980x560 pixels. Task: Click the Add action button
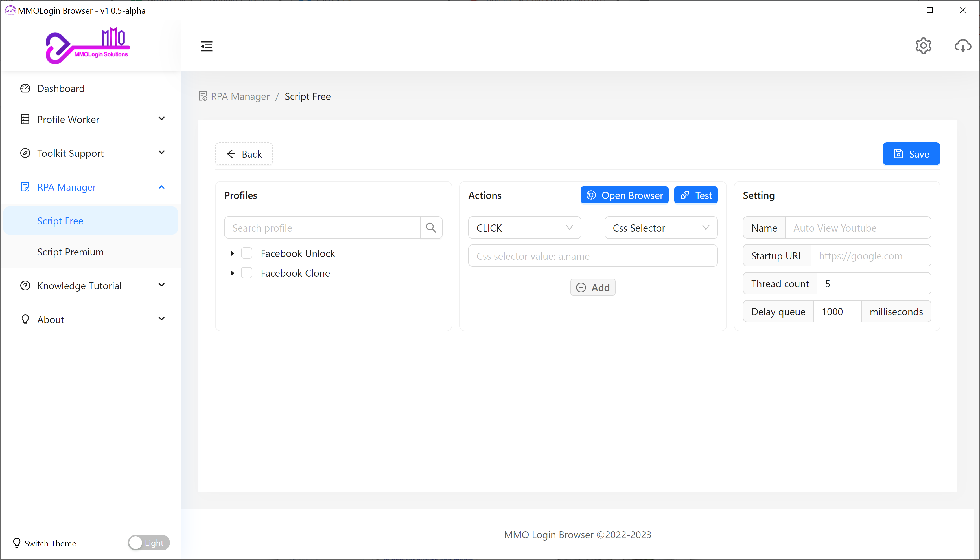click(x=593, y=287)
